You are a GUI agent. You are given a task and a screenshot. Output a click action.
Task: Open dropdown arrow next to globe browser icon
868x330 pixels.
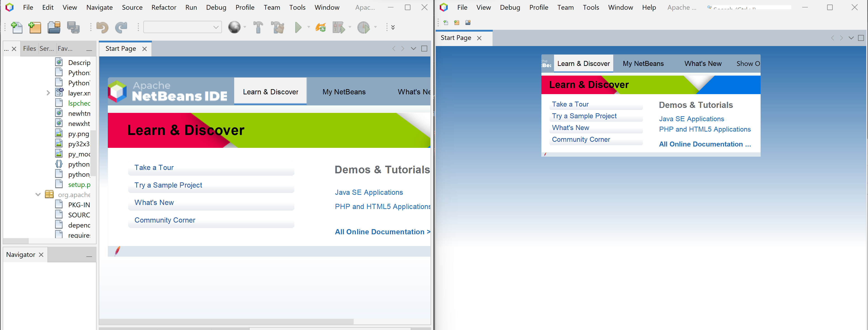click(x=245, y=27)
